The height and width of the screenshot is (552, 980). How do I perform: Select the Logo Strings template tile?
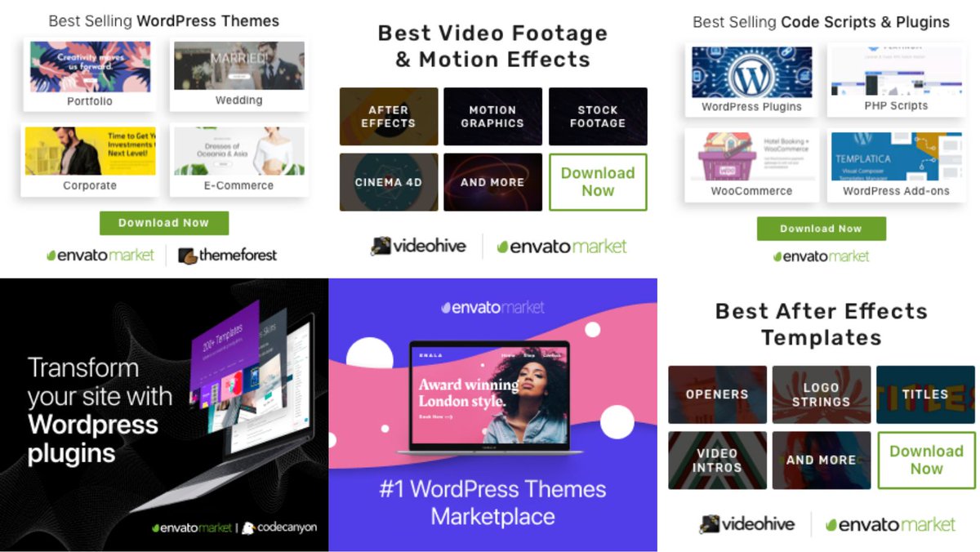tap(821, 394)
